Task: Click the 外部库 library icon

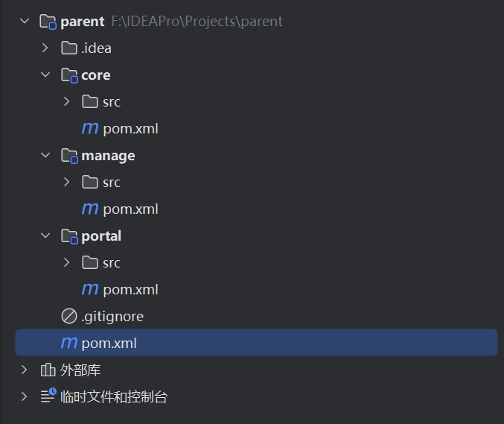Action: (48, 370)
